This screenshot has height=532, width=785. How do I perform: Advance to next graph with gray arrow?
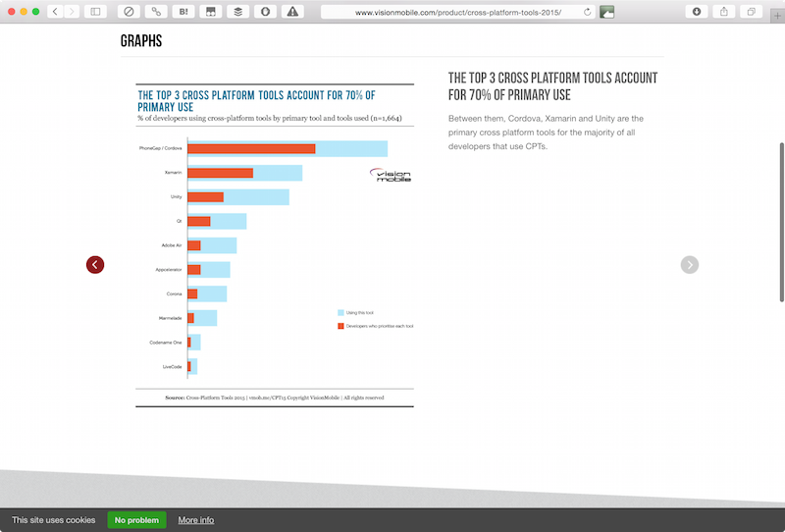click(x=690, y=264)
